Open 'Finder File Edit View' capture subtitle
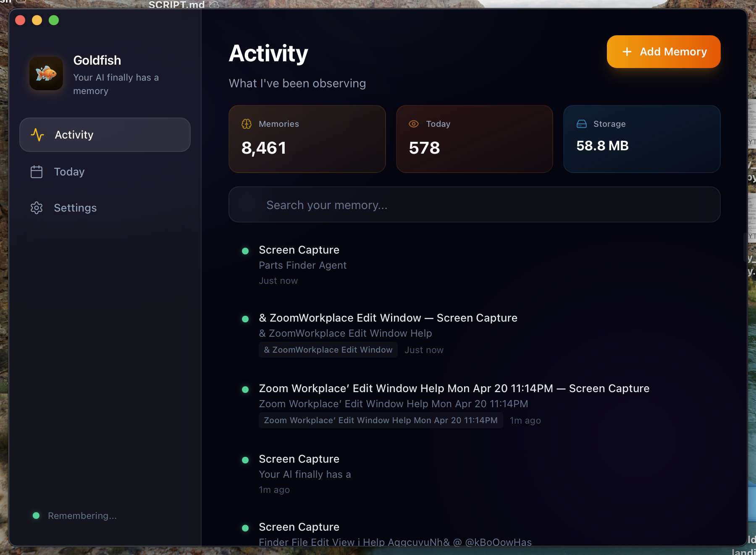Viewport: 756px width, 555px height. point(395,542)
